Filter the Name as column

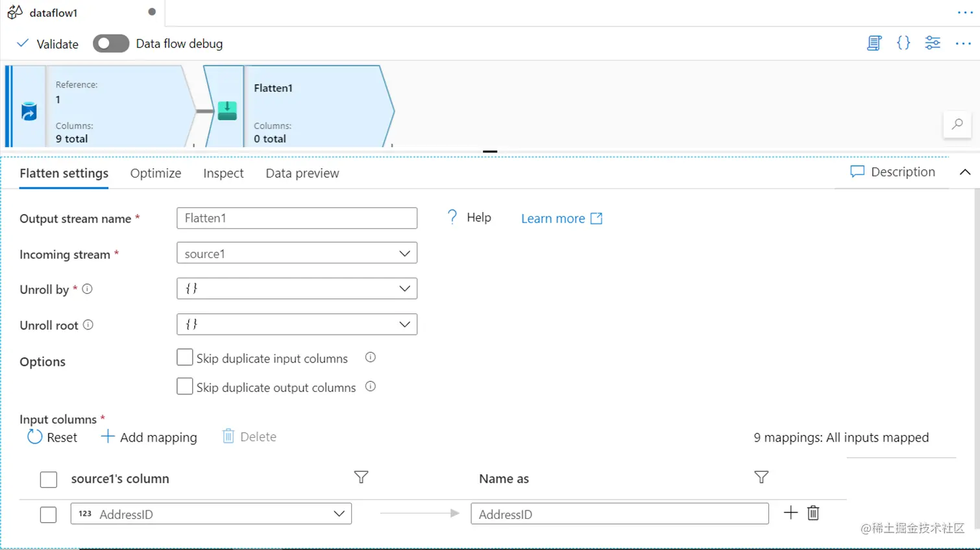pyautogui.click(x=761, y=477)
